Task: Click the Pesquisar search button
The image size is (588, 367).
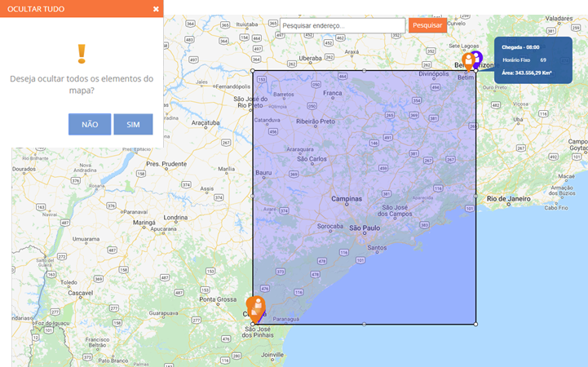Action: (x=427, y=25)
